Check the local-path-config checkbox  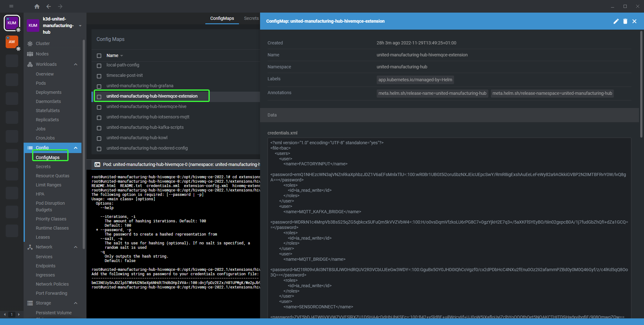99,66
